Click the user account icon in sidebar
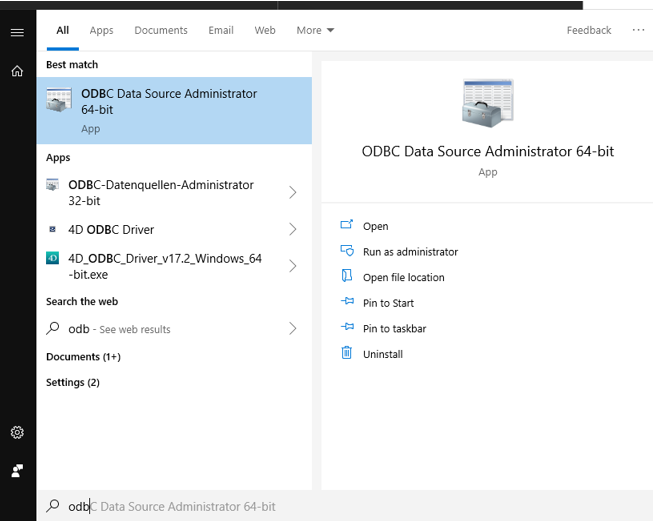 tap(17, 470)
